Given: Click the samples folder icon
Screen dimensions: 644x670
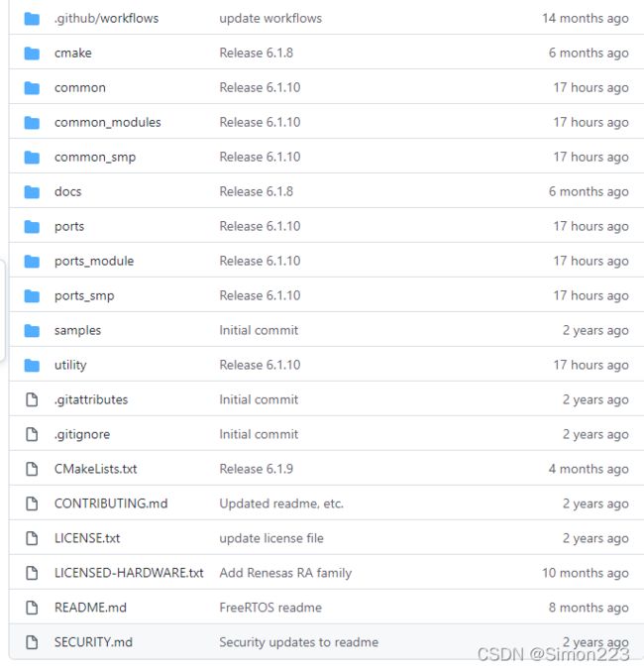Looking at the screenshot, I should click(32, 330).
